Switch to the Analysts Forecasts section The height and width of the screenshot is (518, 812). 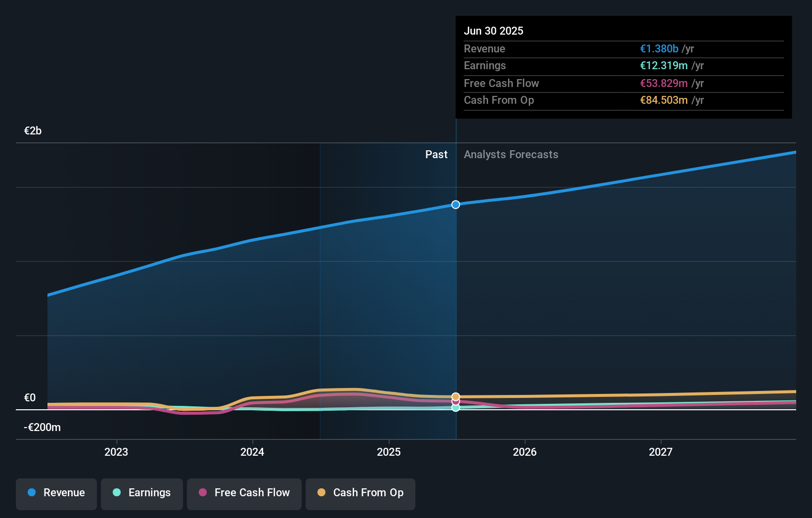coord(511,154)
